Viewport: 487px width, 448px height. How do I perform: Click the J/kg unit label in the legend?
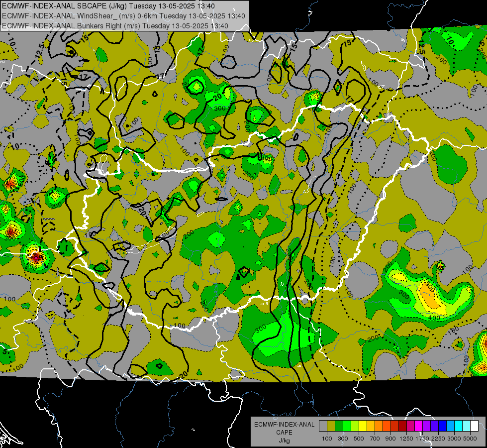[x=284, y=441]
